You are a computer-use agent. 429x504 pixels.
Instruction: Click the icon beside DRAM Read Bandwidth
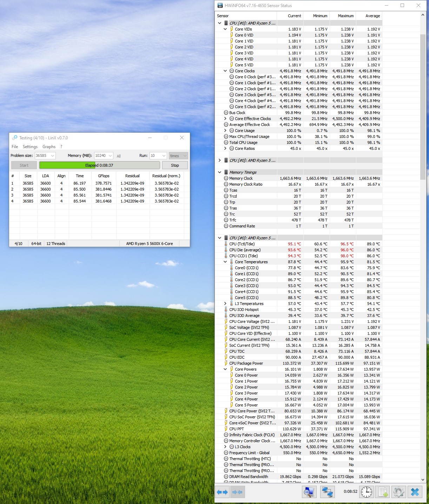tap(226, 477)
